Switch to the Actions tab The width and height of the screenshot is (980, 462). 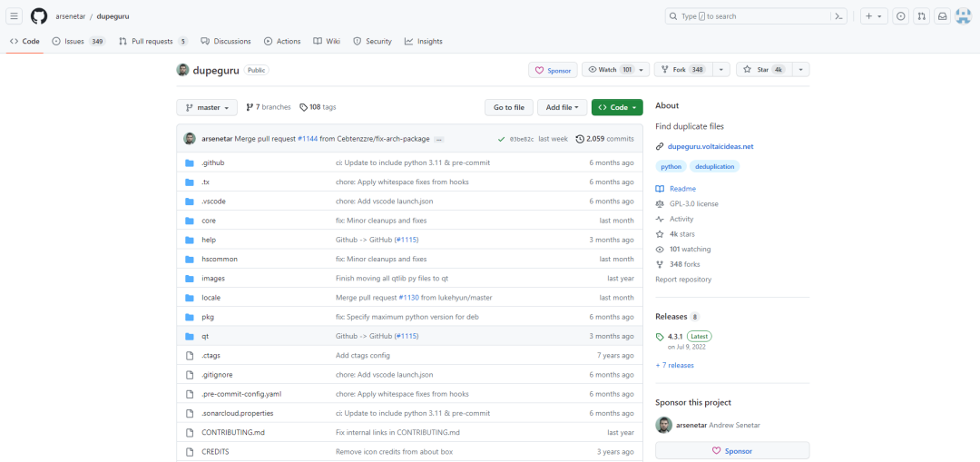pos(282,41)
